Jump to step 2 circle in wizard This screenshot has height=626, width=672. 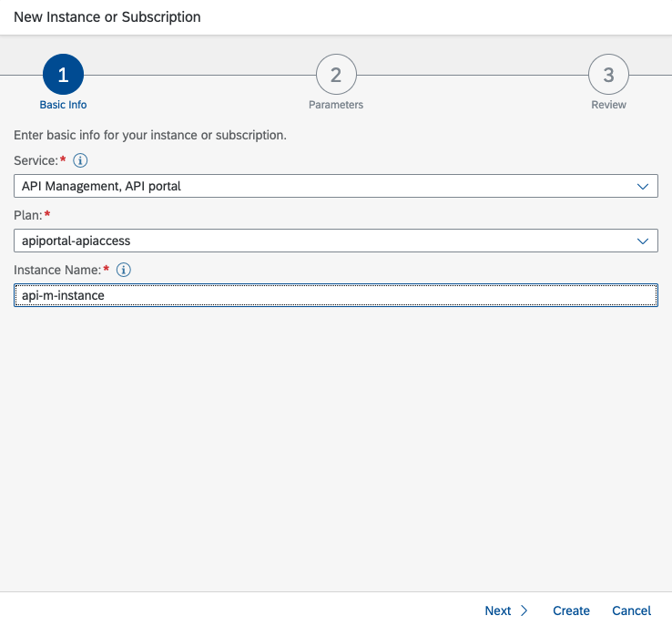coord(336,76)
